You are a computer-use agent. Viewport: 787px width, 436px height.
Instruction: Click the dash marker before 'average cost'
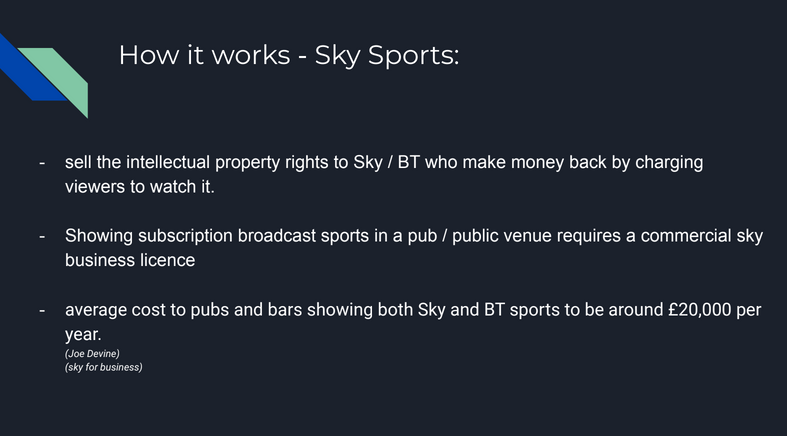(x=42, y=311)
